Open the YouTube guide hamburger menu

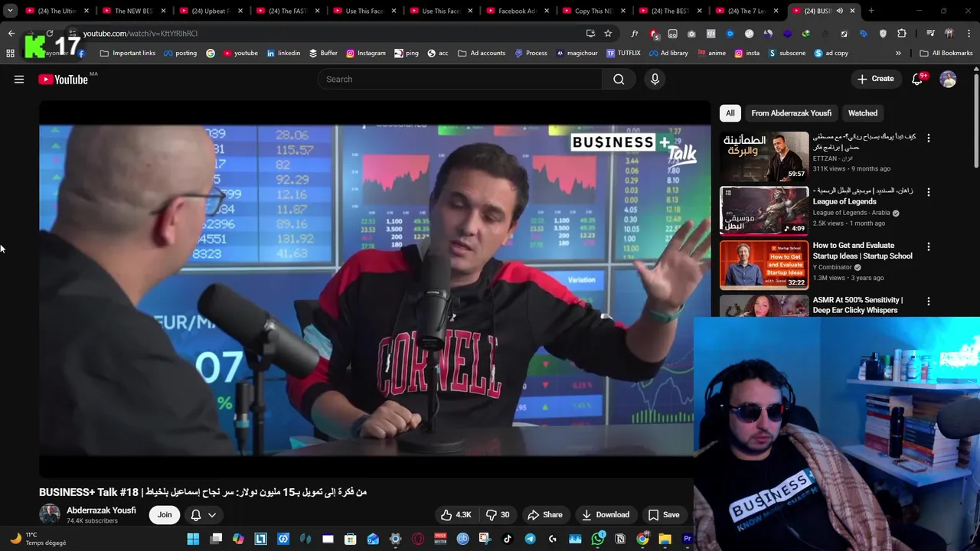(19, 79)
